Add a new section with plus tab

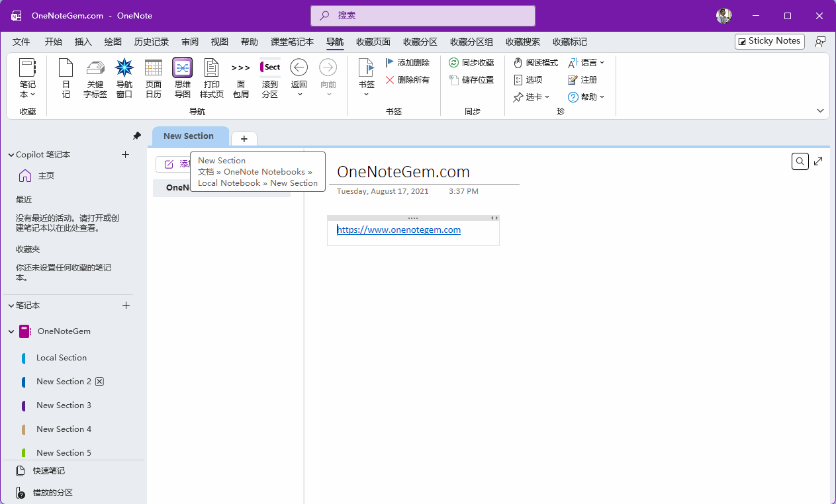(244, 138)
